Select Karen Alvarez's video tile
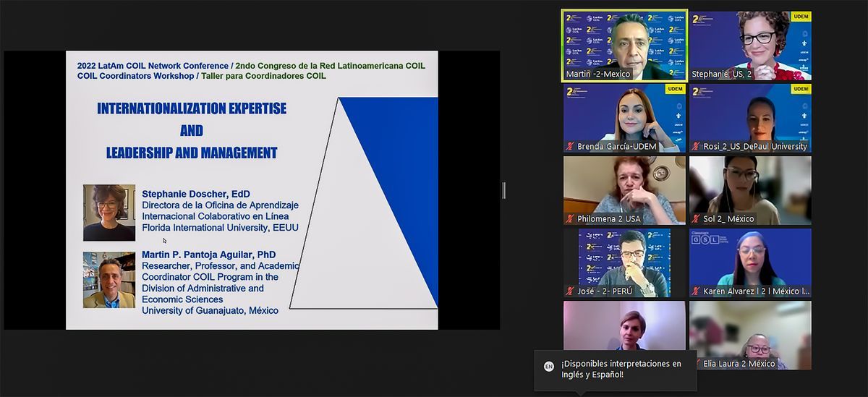868x397 pixels. [750, 262]
